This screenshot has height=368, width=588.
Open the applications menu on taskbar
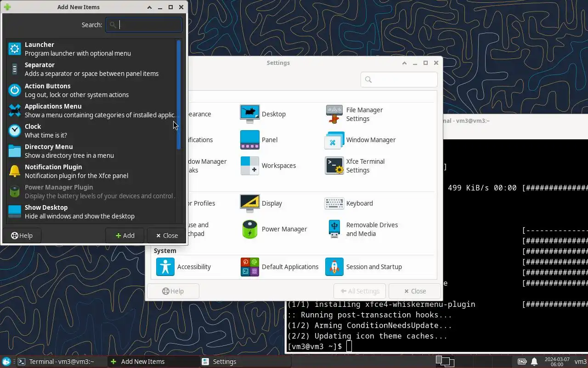pos(6,362)
